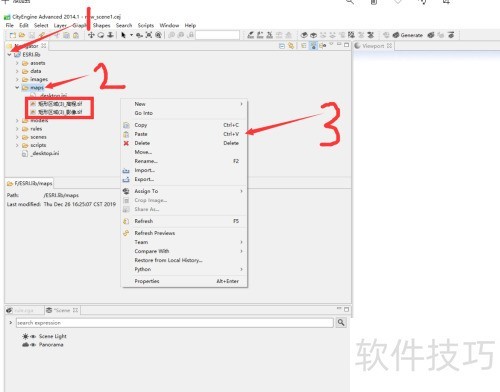Toggle link with editor in Navigator
The image size is (500, 392).
[x=291, y=46]
